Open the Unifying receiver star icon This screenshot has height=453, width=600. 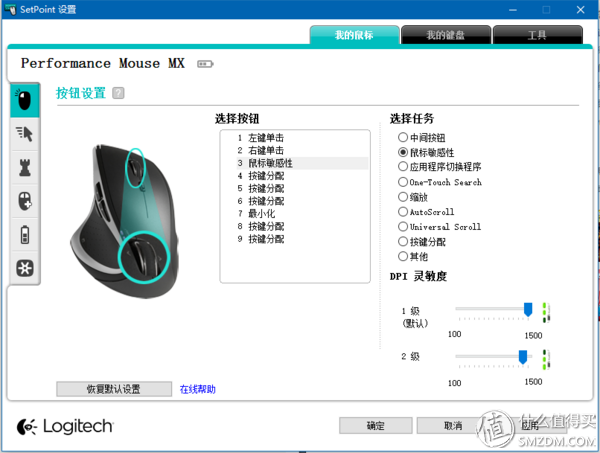(x=24, y=268)
